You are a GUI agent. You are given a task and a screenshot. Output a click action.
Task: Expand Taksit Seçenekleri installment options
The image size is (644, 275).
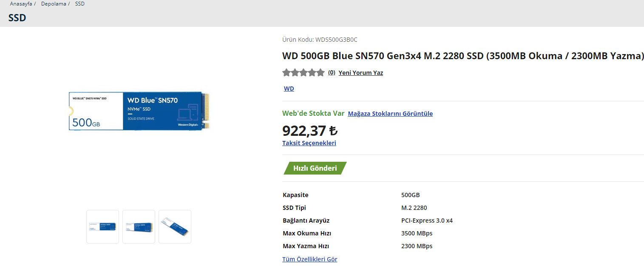pos(309,143)
